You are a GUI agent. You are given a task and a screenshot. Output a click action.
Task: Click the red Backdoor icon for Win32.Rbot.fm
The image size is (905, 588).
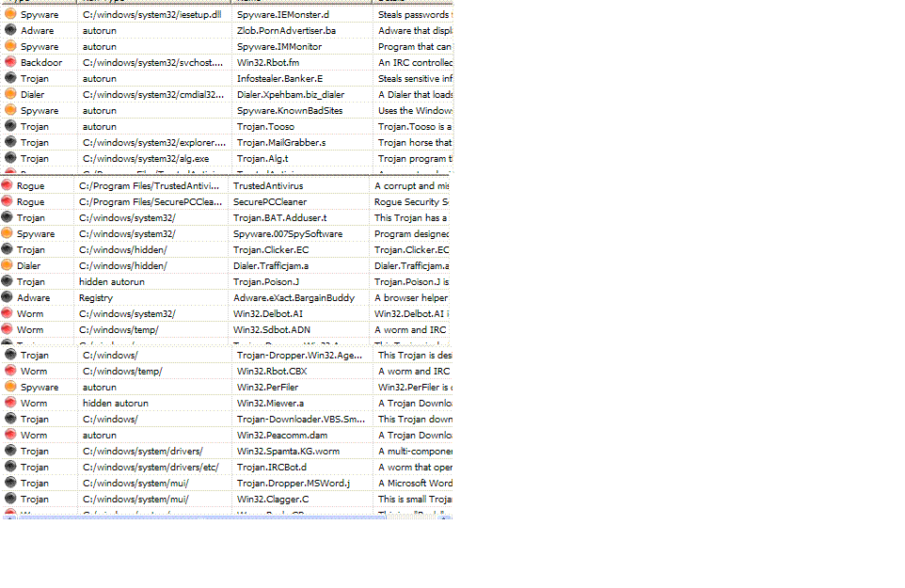(x=10, y=62)
